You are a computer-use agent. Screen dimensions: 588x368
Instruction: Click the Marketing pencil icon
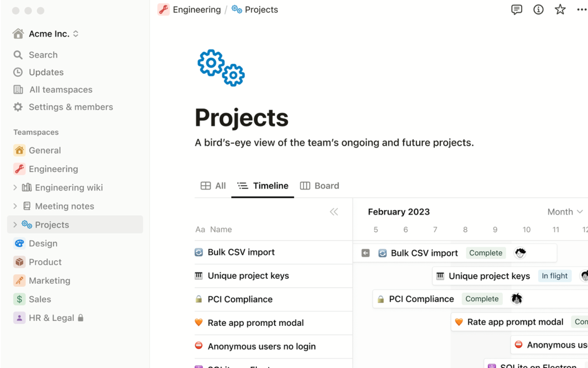point(19,280)
